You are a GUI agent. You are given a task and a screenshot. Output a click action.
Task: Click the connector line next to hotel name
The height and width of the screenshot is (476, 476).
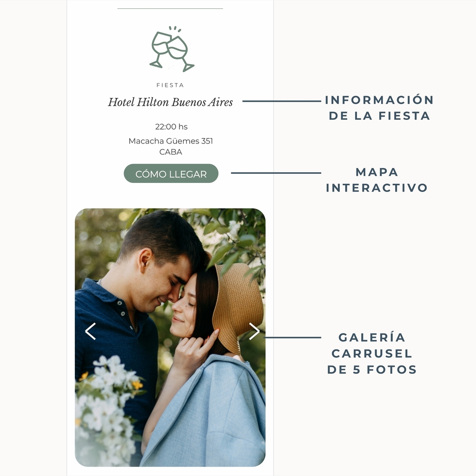[282, 101]
